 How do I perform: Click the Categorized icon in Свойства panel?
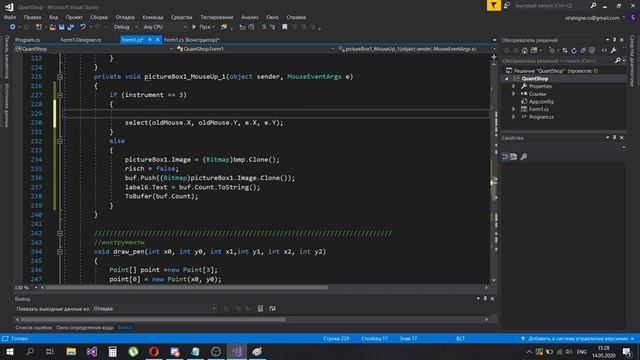click(x=505, y=157)
